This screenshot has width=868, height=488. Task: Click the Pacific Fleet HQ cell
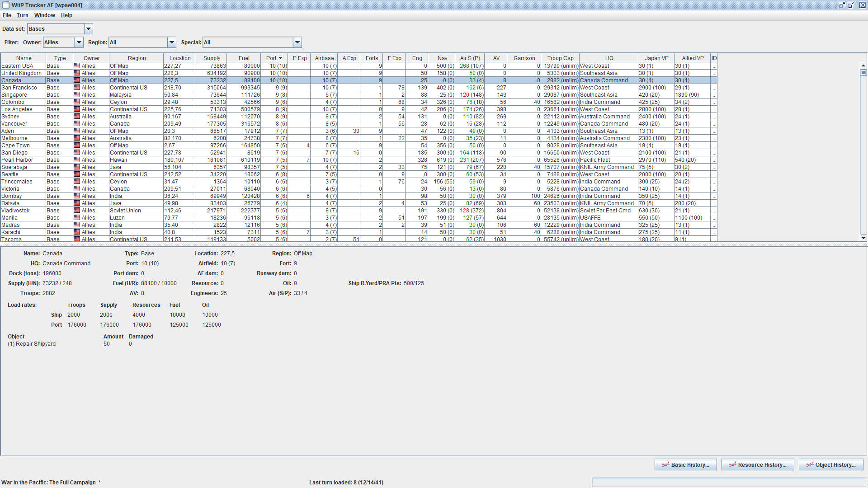click(x=609, y=160)
